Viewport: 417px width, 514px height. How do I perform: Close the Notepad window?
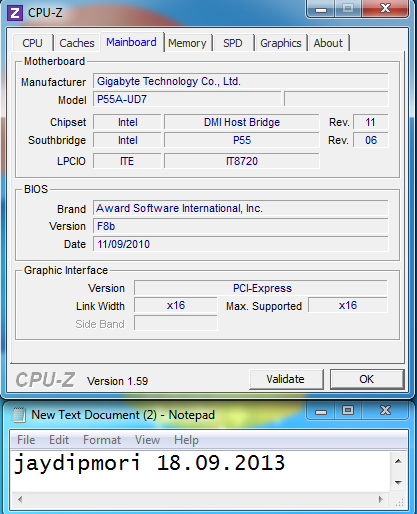[x=385, y=410]
